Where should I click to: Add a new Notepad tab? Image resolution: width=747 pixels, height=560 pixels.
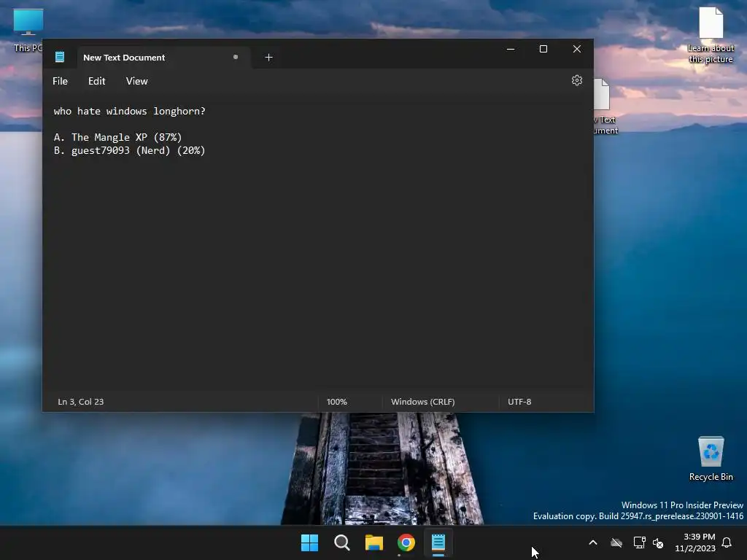(x=268, y=57)
